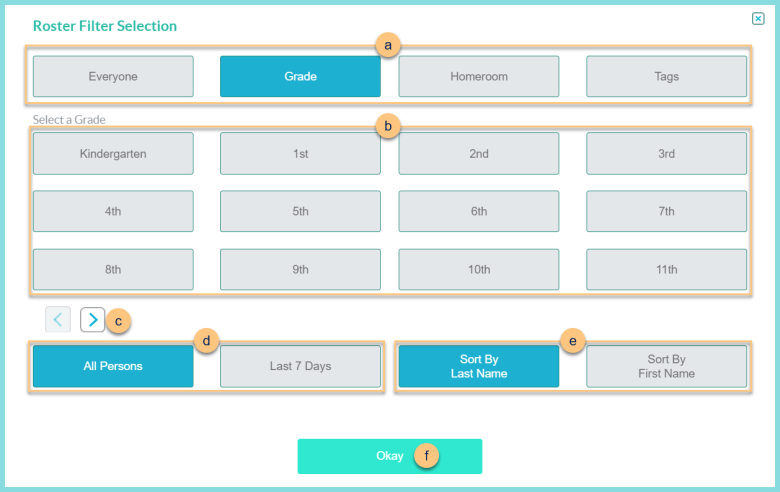The width and height of the screenshot is (780, 492).
Task: Select the Grade filter
Action: tap(300, 76)
